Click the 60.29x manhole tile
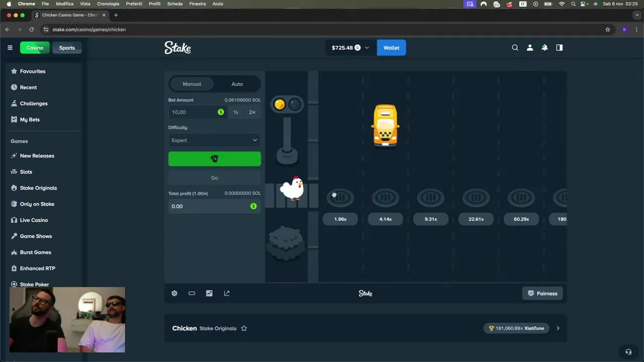 [x=521, y=198]
